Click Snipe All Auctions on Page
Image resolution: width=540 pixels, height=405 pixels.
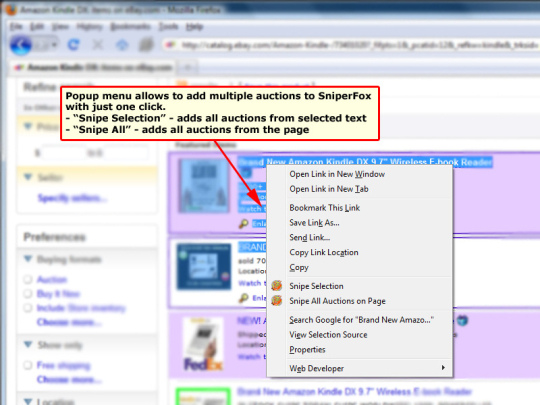[x=337, y=301]
